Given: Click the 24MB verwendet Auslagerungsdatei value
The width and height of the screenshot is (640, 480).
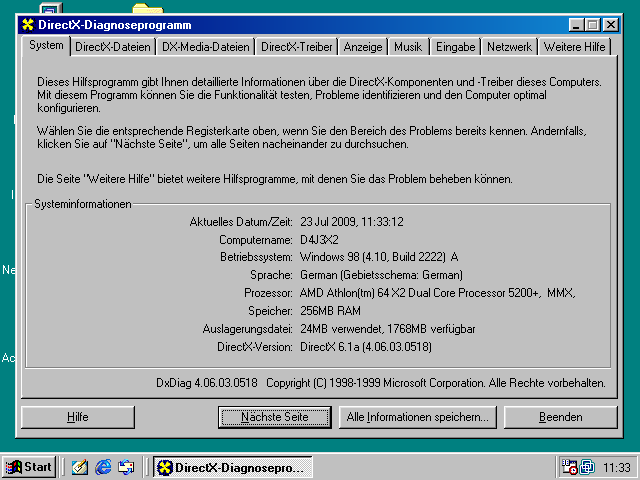Looking at the screenshot, I should [388, 329].
